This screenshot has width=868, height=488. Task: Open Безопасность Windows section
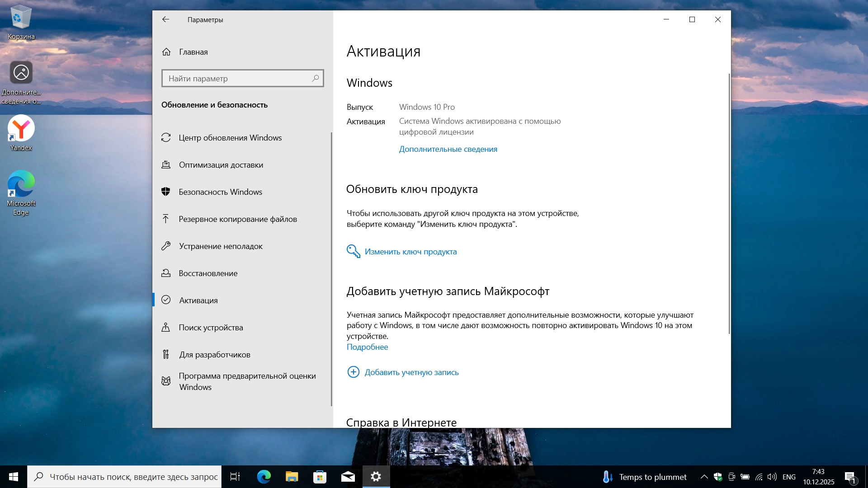(x=220, y=192)
